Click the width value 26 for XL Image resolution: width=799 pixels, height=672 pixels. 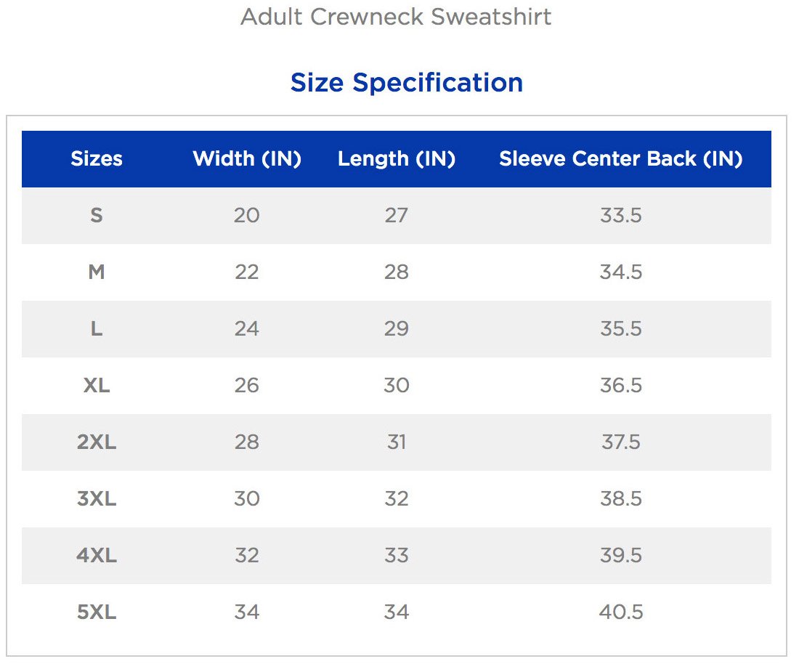[x=247, y=385]
